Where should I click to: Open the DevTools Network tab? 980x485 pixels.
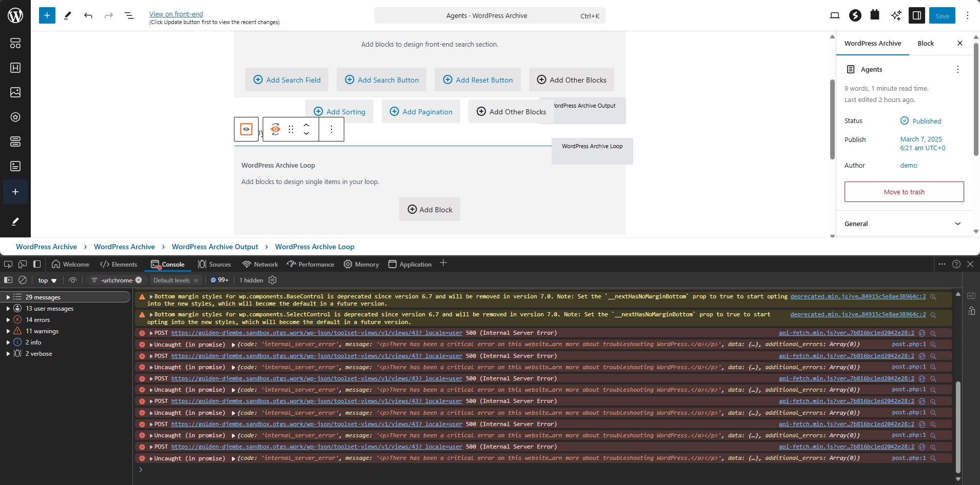[260, 264]
